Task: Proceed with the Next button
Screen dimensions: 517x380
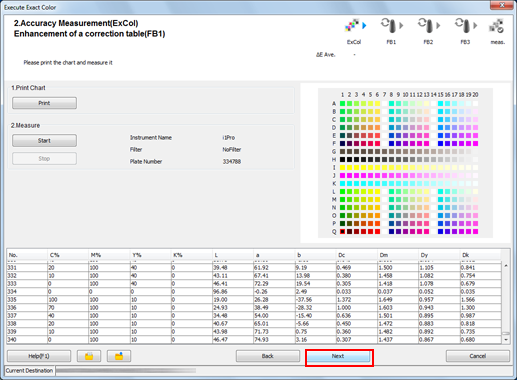Action: pyautogui.click(x=338, y=356)
